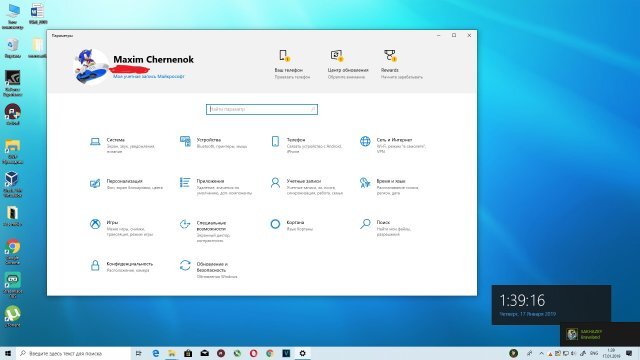Click the Rewards trophy shortcut
Viewport: 640px width, 360px height.
pos(401,64)
